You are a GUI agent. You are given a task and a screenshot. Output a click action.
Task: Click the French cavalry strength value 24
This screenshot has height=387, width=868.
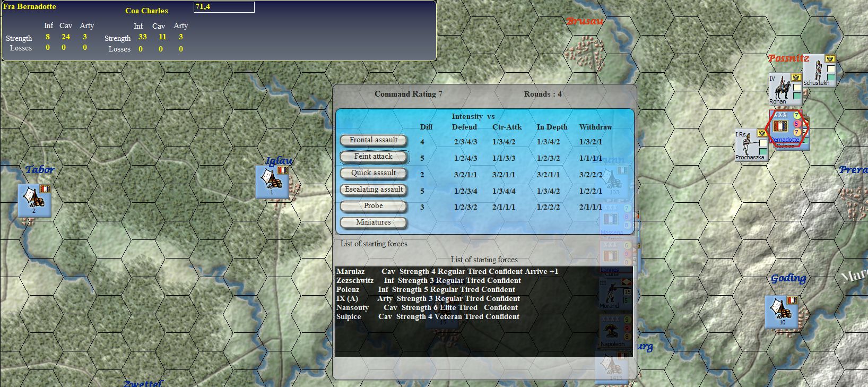(66, 37)
